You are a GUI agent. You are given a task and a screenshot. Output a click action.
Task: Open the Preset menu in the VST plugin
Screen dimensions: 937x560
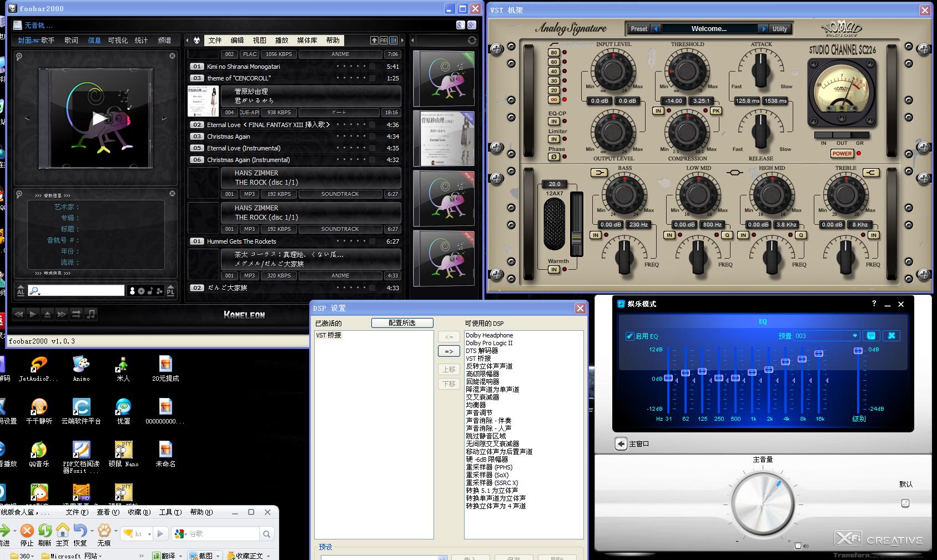coord(639,29)
